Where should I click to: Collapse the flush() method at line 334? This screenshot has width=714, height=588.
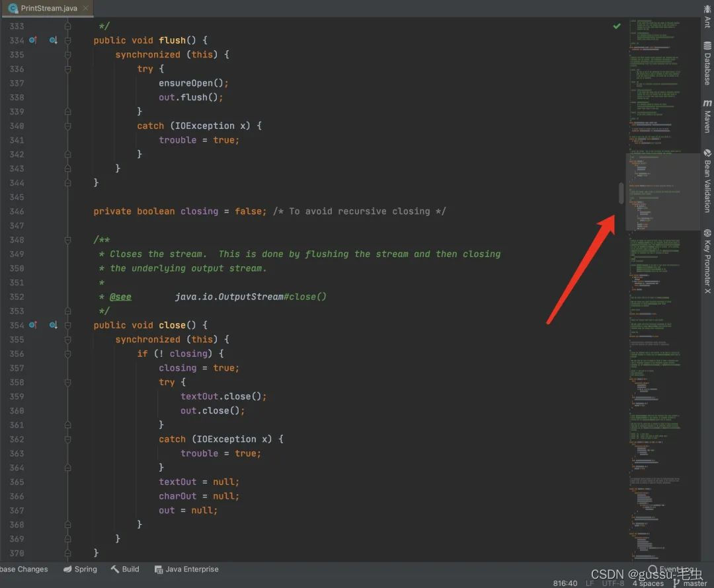click(x=68, y=40)
